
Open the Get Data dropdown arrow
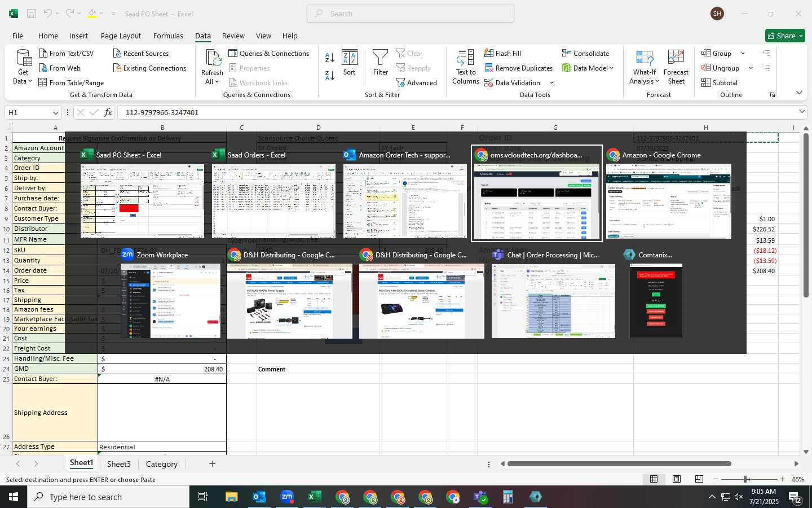pyautogui.click(x=30, y=81)
